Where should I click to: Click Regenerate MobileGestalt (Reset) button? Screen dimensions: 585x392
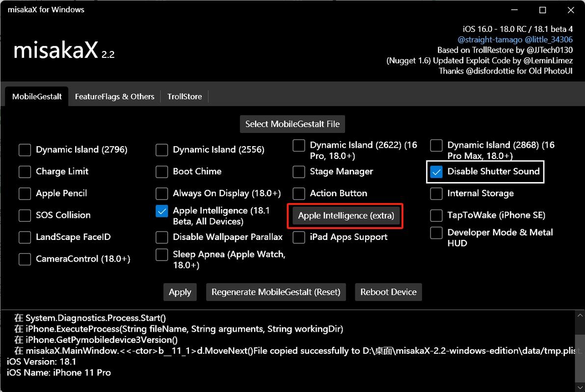276,292
